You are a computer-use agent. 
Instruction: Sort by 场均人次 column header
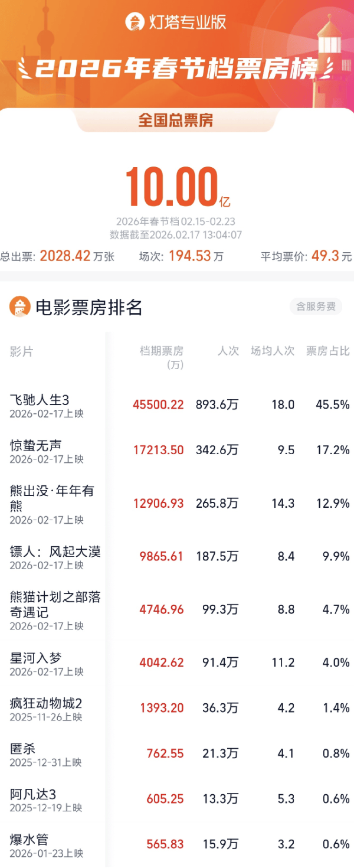tap(273, 351)
